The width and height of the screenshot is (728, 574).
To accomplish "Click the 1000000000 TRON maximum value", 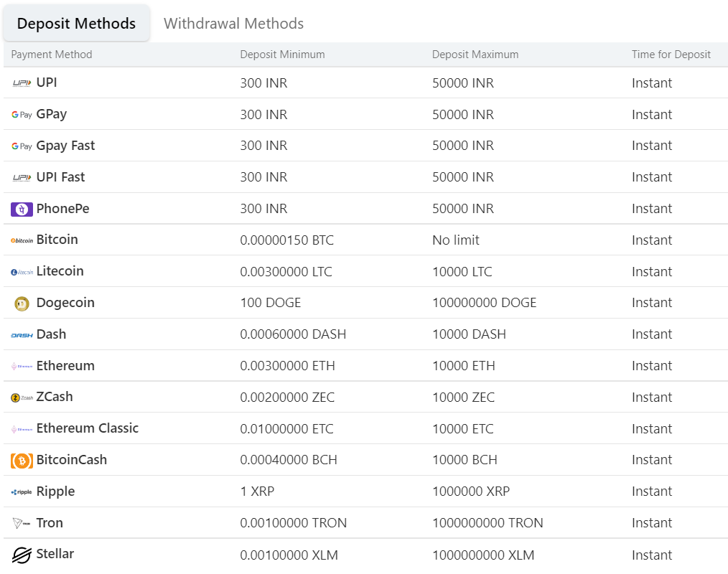I will point(487,523).
